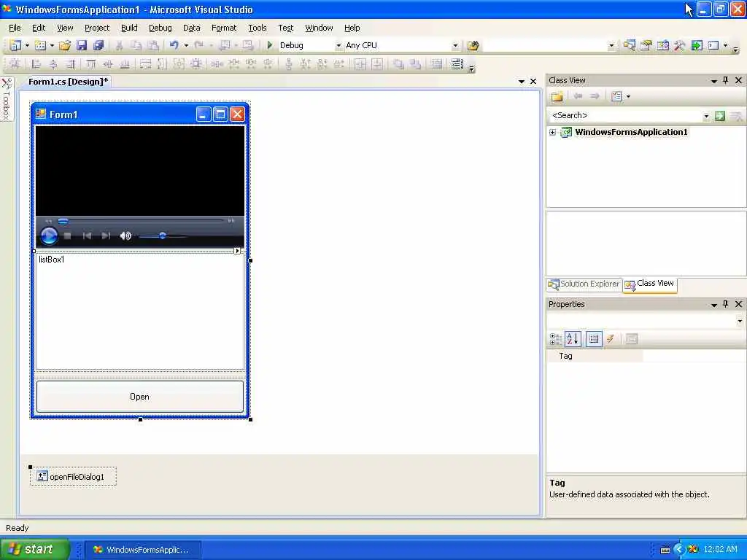The image size is (747, 560).
Task: Click the Undo arrow icon
Action: [174, 45]
